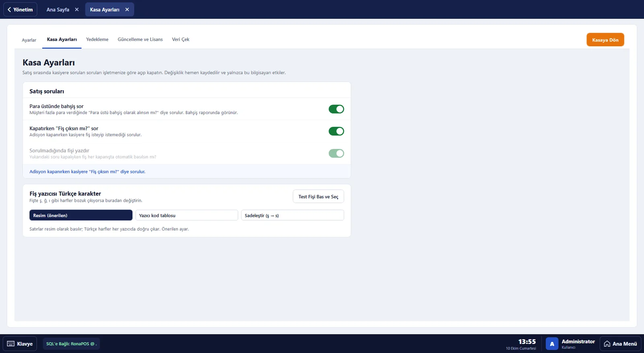Switch to Ana Sayfa top tab

tap(58, 10)
